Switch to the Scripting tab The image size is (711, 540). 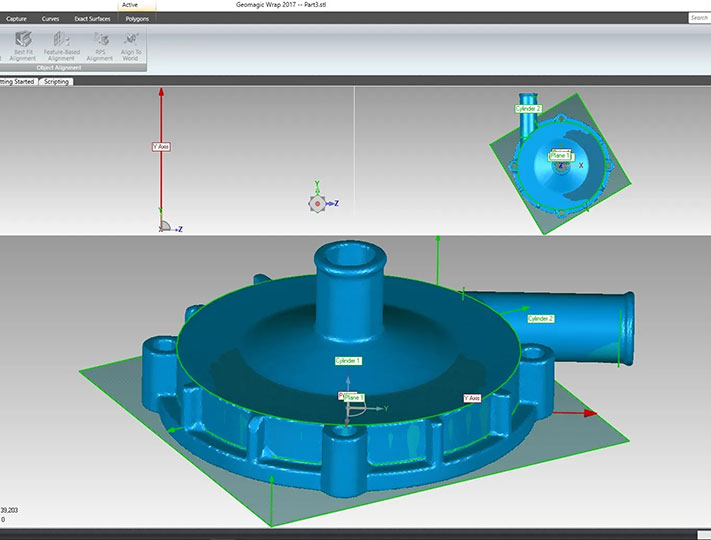pos(56,82)
